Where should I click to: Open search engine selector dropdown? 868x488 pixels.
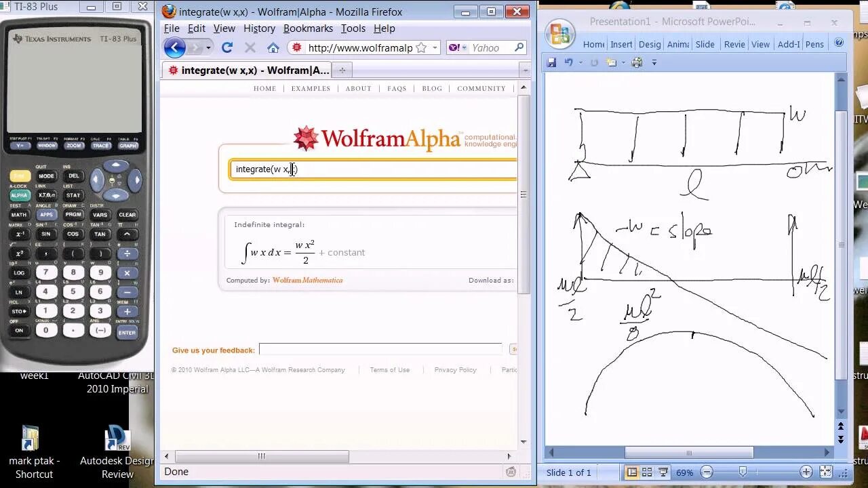pos(465,47)
